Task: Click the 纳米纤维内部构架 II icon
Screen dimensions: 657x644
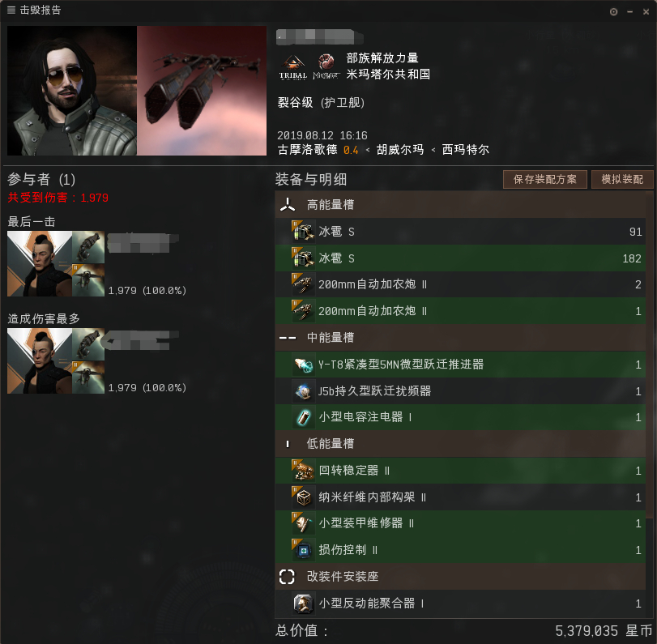Action: (x=303, y=497)
